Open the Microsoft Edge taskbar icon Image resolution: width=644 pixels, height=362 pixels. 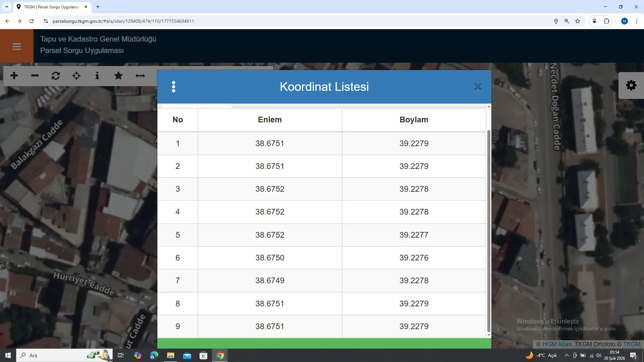[154, 355]
